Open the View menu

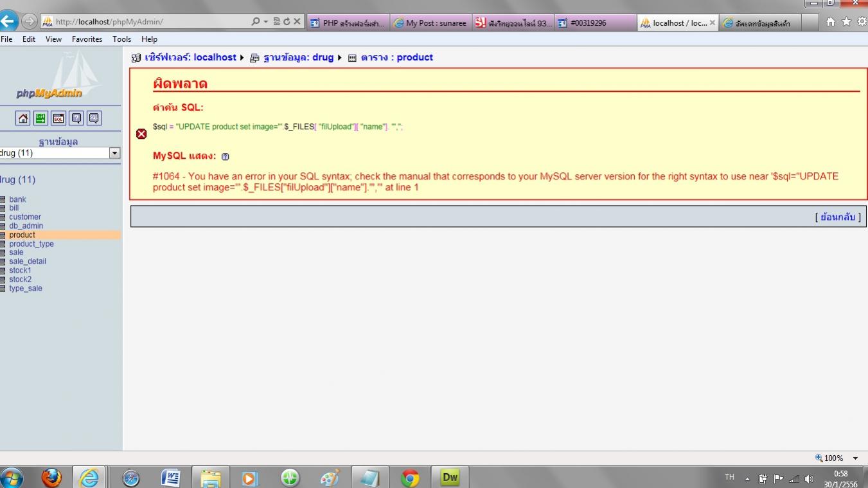[54, 39]
